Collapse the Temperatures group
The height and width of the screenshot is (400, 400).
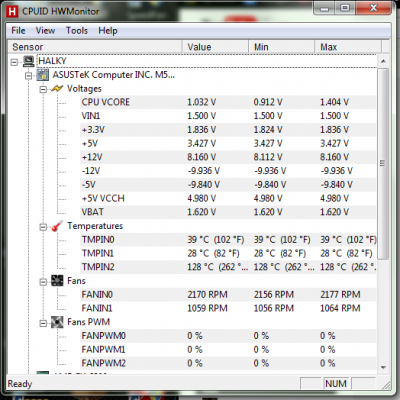43,227
